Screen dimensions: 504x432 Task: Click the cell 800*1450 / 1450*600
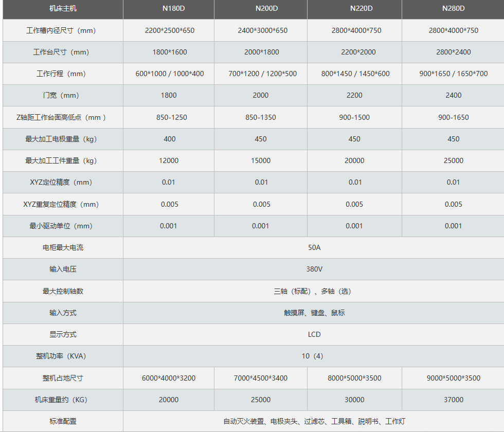[x=355, y=74]
